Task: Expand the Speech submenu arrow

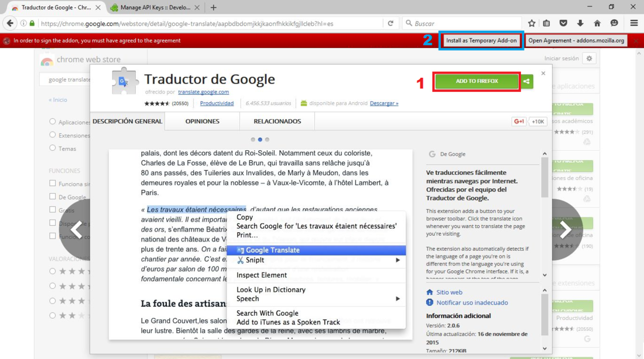Action: pos(398,299)
